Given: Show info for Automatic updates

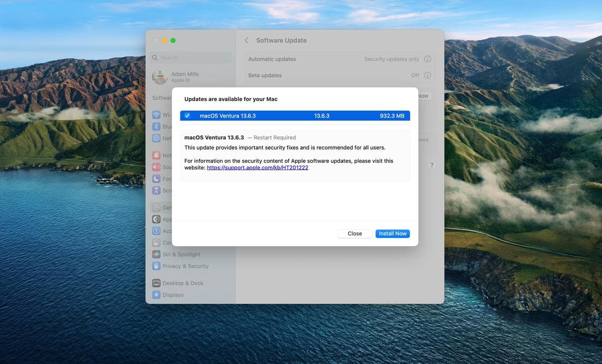Looking at the screenshot, I should [427, 59].
